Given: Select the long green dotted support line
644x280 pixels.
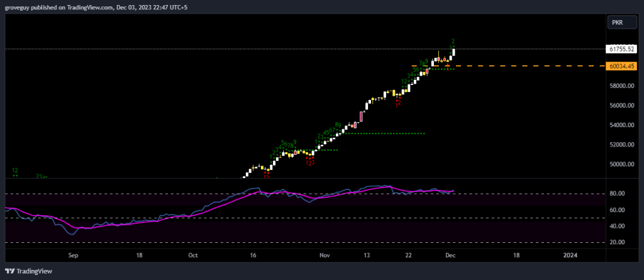Looking at the screenshot, I should [x=384, y=133].
